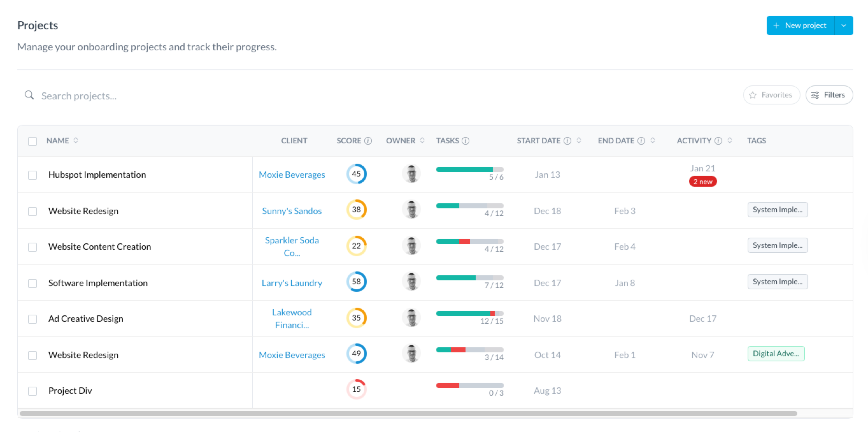Click the Software Implementation tasks progress bar
The width and height of the screenshot is (868, 432).
point(469,278)
